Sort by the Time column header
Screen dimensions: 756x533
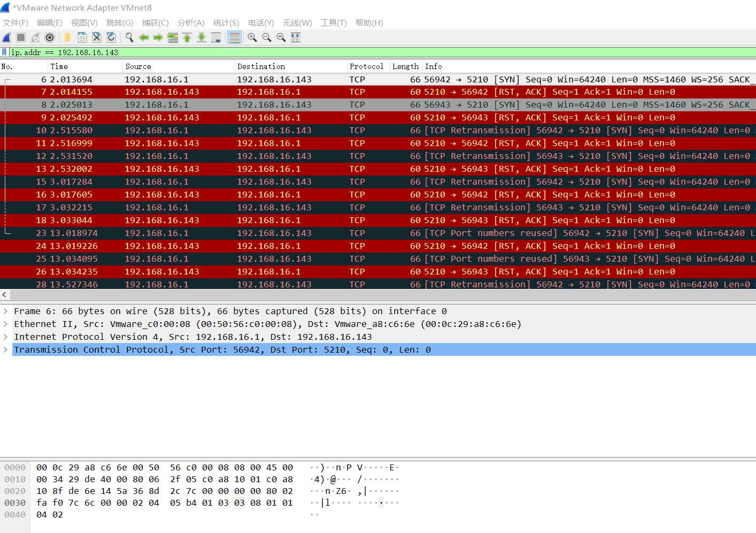pos(85,66)
